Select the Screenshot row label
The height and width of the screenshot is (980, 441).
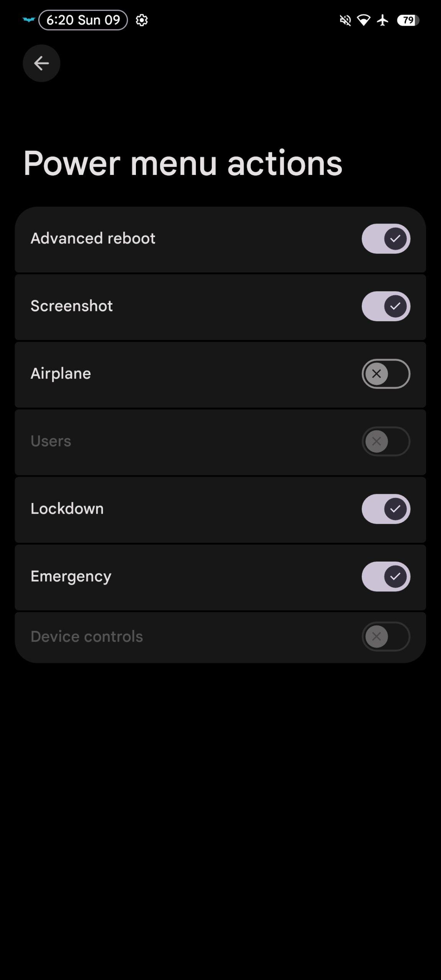click(72, 306)
